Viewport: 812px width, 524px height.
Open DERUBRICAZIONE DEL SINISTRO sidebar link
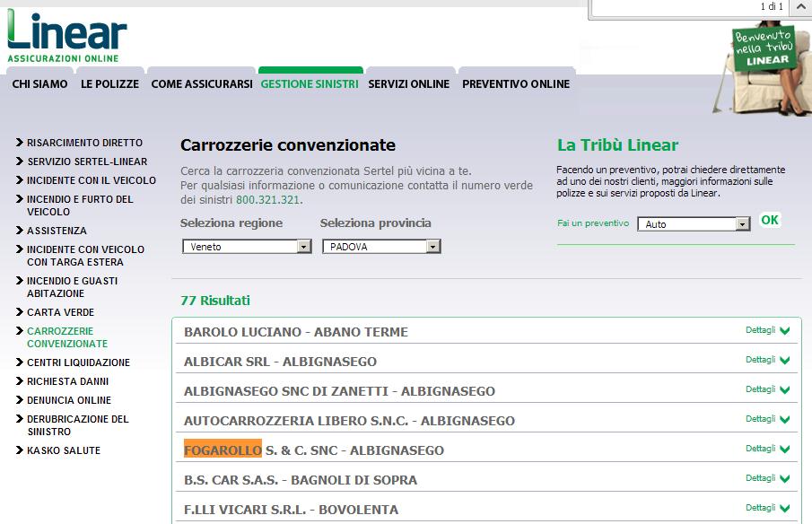78,425
